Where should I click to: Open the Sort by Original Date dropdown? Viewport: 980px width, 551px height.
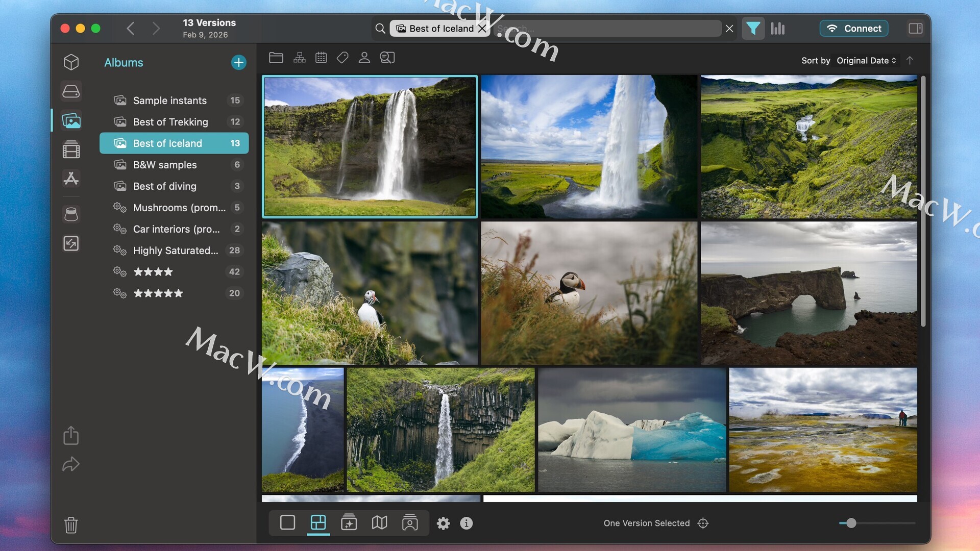point(866,60)
